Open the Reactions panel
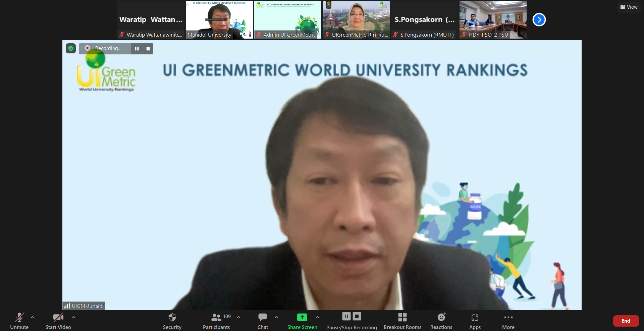Viewport: 644px width, 331px height. coord(441,317)
